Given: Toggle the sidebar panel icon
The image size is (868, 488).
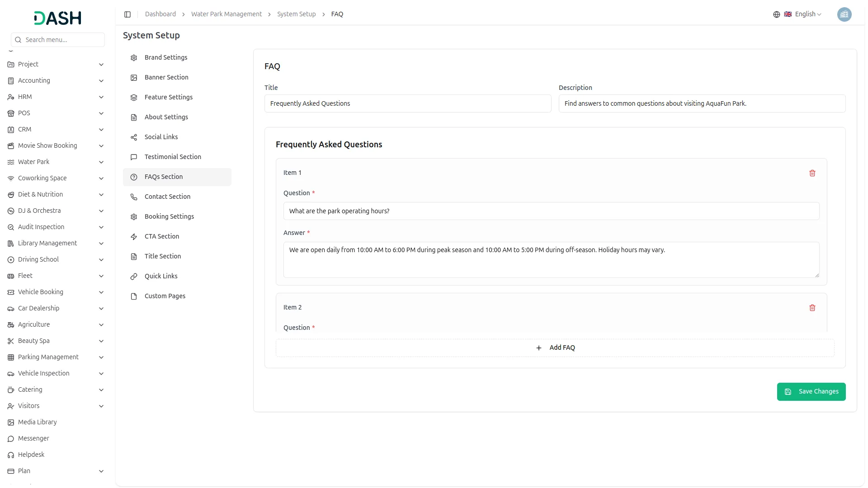Looking at the screenshot, I should [x=127, y=14].
